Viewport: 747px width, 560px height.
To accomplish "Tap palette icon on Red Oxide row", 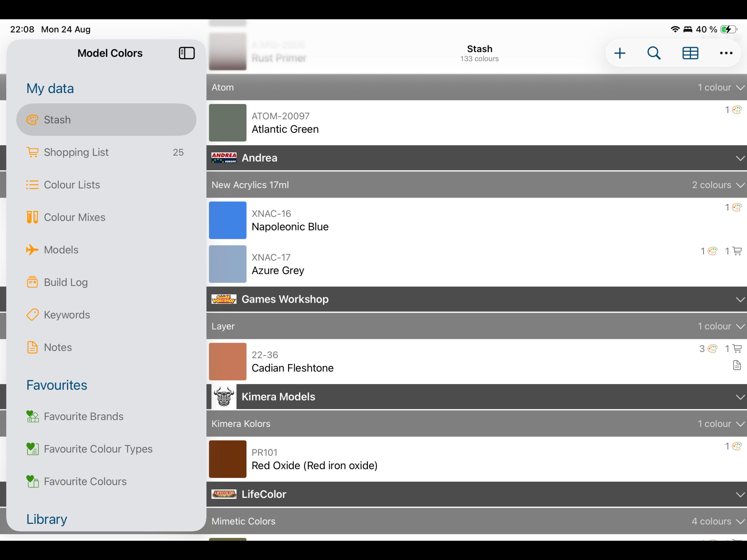I will tap(737, 446).
